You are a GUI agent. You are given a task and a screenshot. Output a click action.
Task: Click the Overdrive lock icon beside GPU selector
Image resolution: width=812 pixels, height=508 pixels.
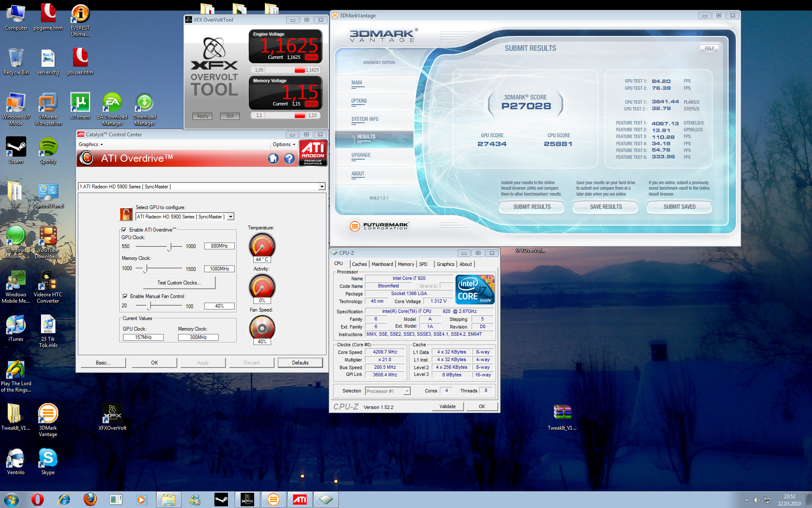point(126,214)
